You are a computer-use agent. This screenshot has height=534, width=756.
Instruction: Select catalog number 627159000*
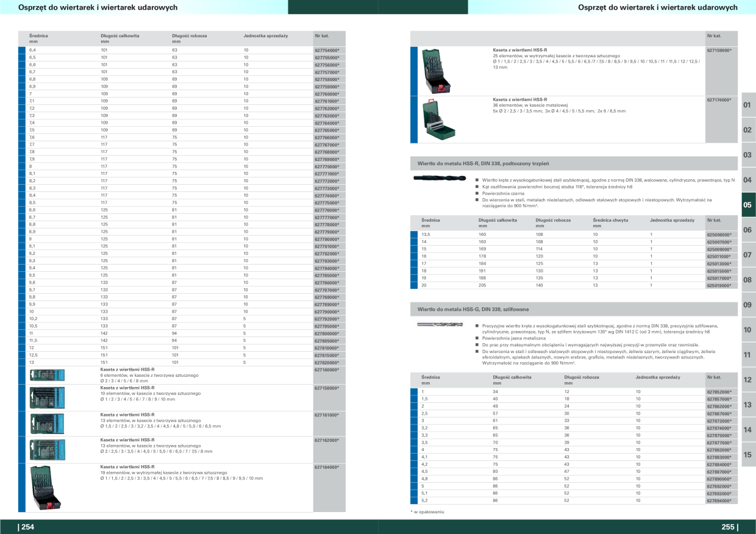click(719, 50)
